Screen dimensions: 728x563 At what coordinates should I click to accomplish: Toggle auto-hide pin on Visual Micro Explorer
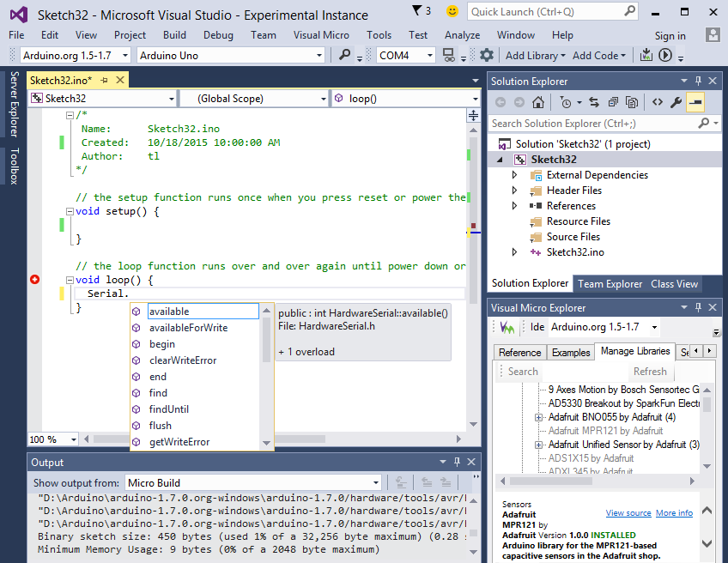[x=698, y=307]
